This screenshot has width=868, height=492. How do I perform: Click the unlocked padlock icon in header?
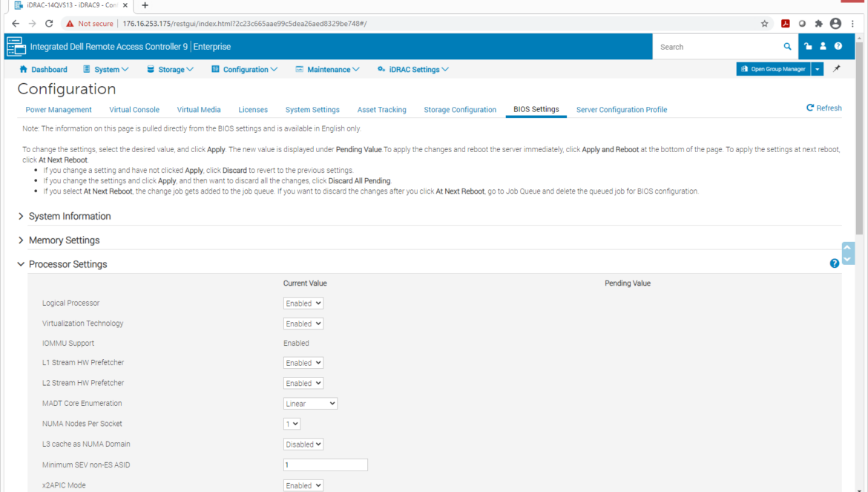808,47
